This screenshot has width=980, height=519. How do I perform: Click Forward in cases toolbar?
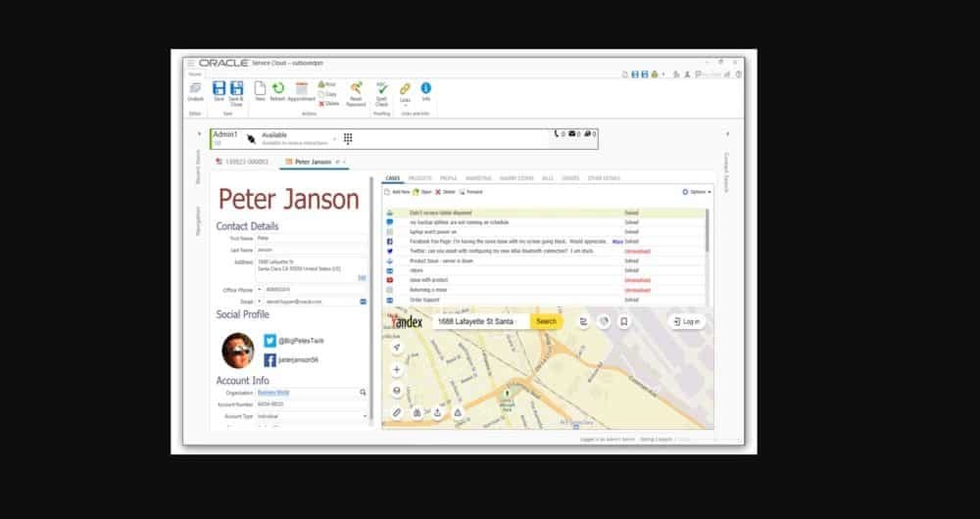click(x=471, y=192)
